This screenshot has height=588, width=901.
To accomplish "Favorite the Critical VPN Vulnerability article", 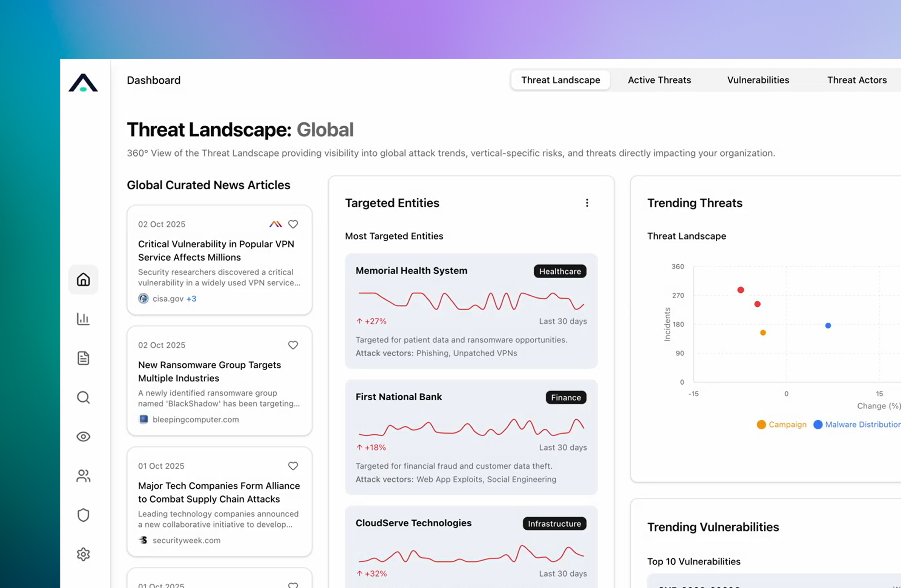I will [x=293, y=224].
